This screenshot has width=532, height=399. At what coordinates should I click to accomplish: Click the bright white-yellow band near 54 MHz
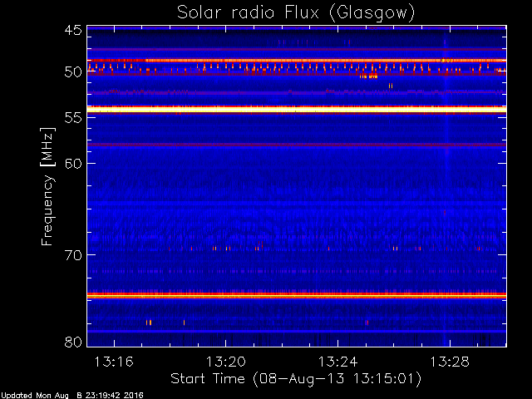pyautogui.click(x=297, y=109)
